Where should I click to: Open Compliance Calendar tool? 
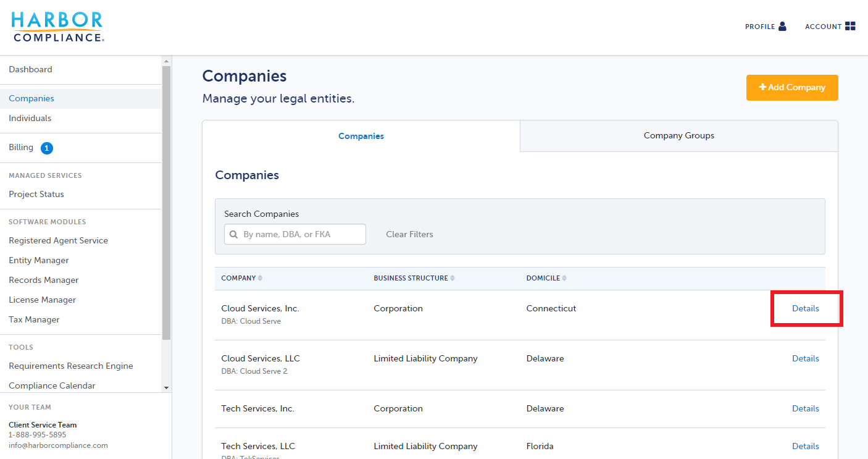coord(52,386)
